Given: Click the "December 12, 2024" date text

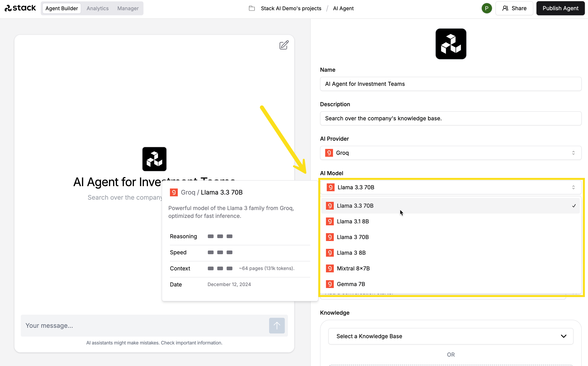Looking at the screenshot, I should 229,284.
